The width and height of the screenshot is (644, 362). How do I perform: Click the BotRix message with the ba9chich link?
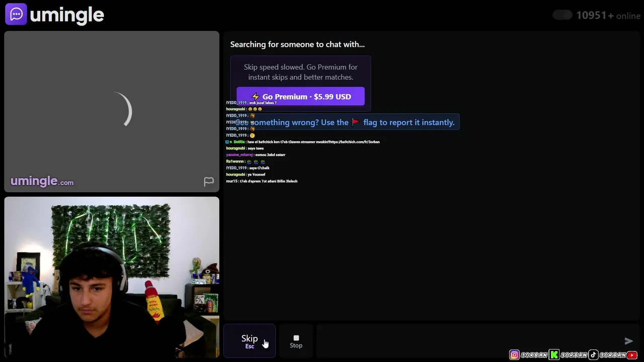click(303, 142)
